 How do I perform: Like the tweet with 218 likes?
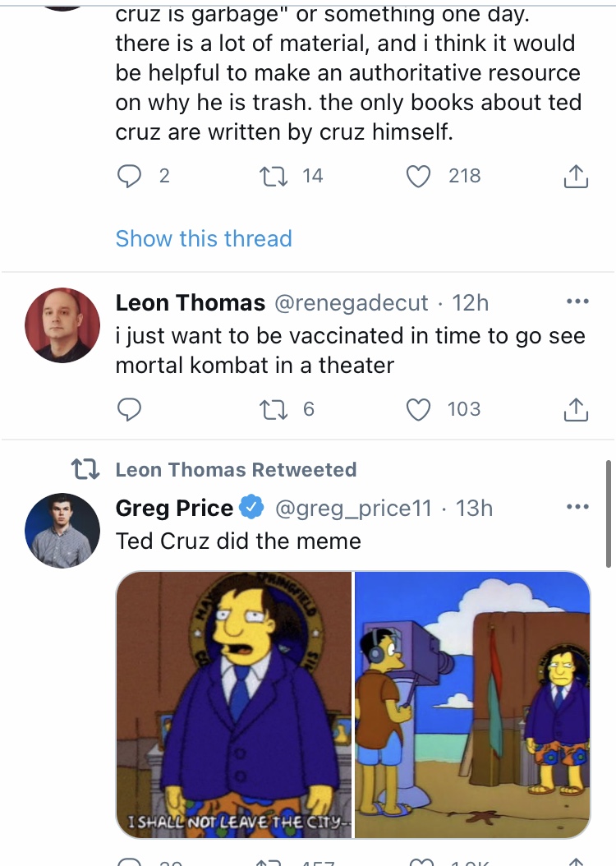418,176
